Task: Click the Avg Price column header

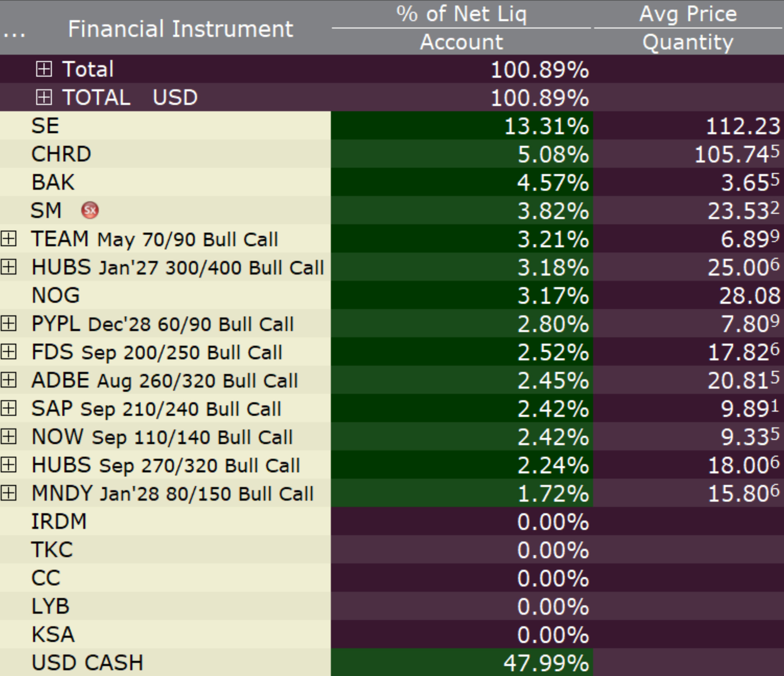Action: [x=688, y=14]
